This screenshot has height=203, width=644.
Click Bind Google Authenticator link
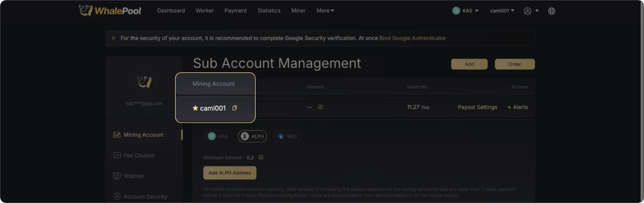412,38
